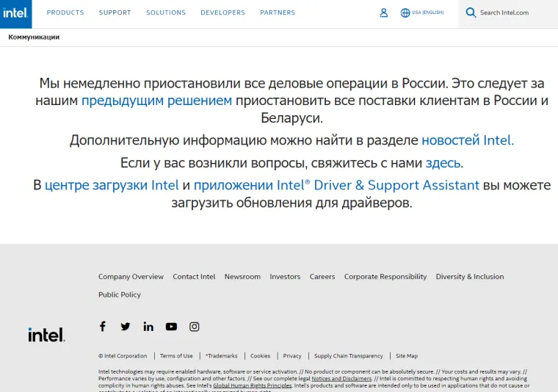Viewport: 558px width, 392px height.
Task: Open Company Overview footer link
Action: [x=131, y=277]
